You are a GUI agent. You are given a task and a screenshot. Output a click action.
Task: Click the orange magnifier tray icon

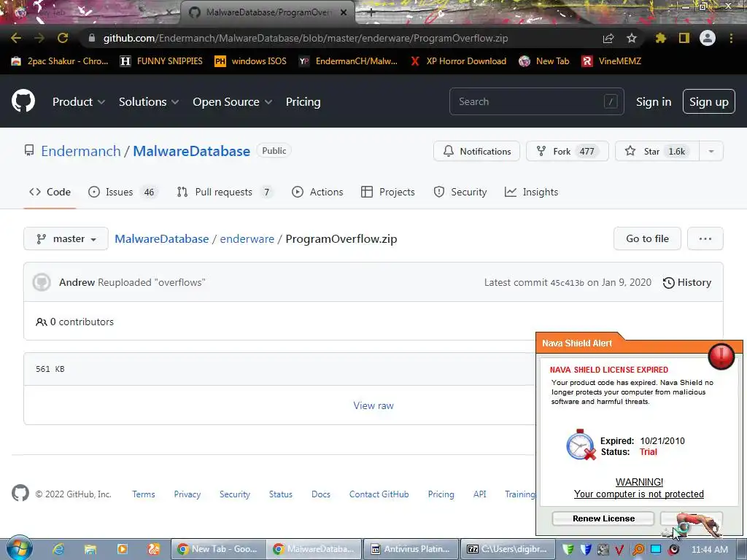(x=638, y=550)
